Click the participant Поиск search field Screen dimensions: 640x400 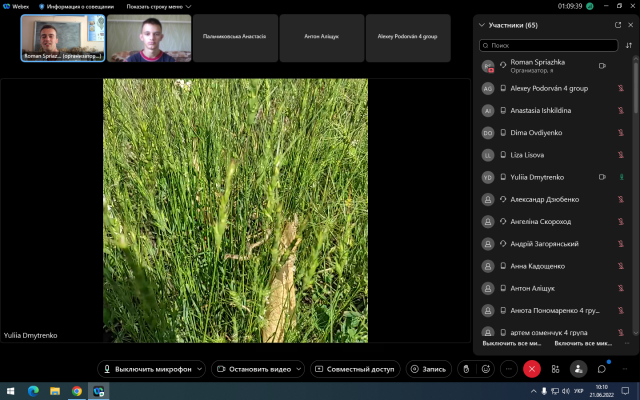pyautogui.click(x=548, y=45)
